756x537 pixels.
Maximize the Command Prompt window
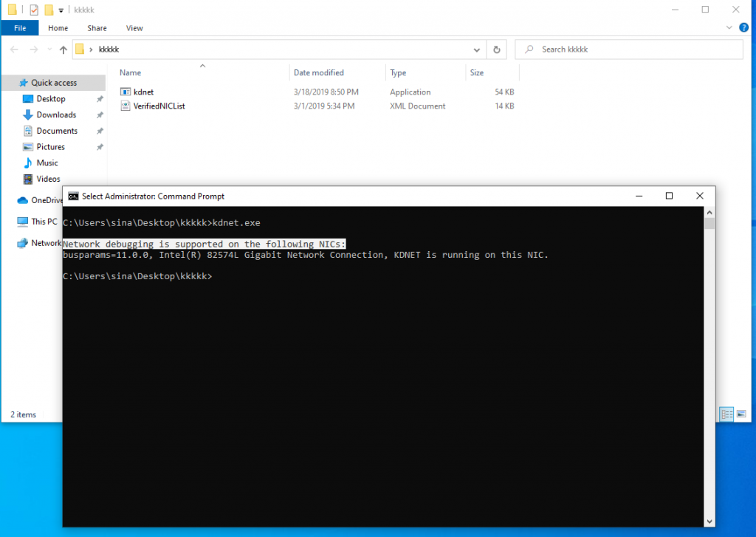click(669, 196)
